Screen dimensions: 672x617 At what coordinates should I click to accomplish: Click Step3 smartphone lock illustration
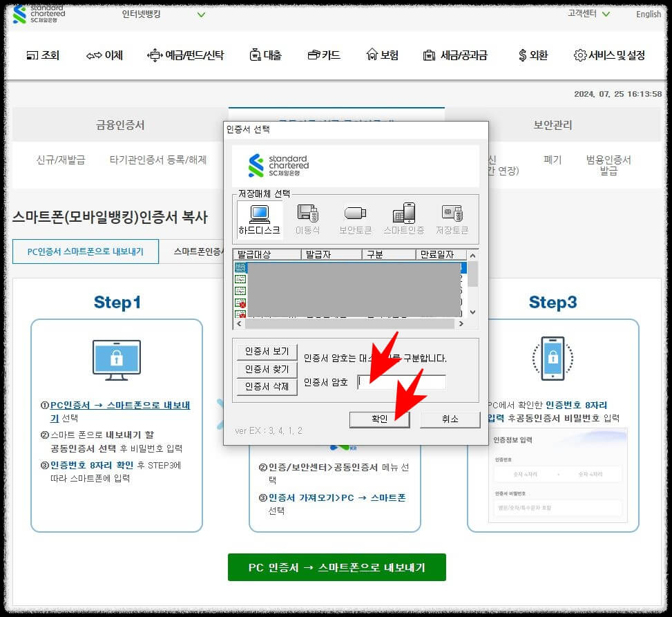553,359
